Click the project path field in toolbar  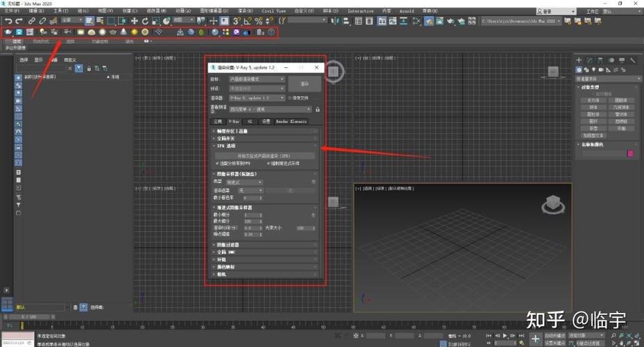tap(520, 21)
